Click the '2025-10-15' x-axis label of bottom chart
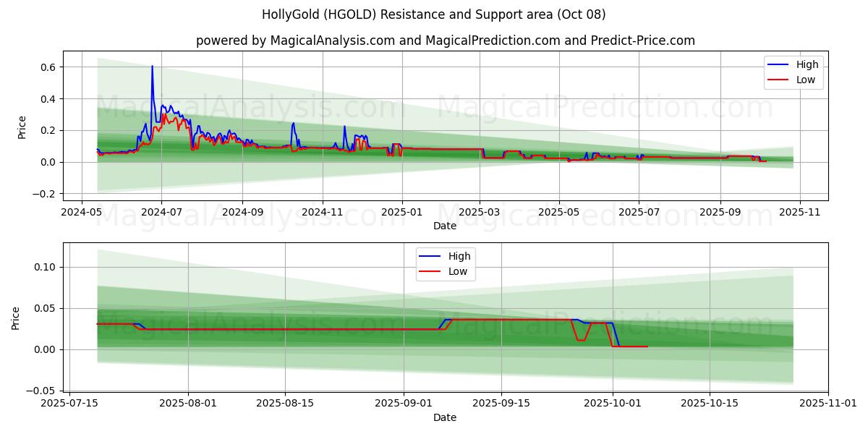The image size is (868, 434). [709, 404]
